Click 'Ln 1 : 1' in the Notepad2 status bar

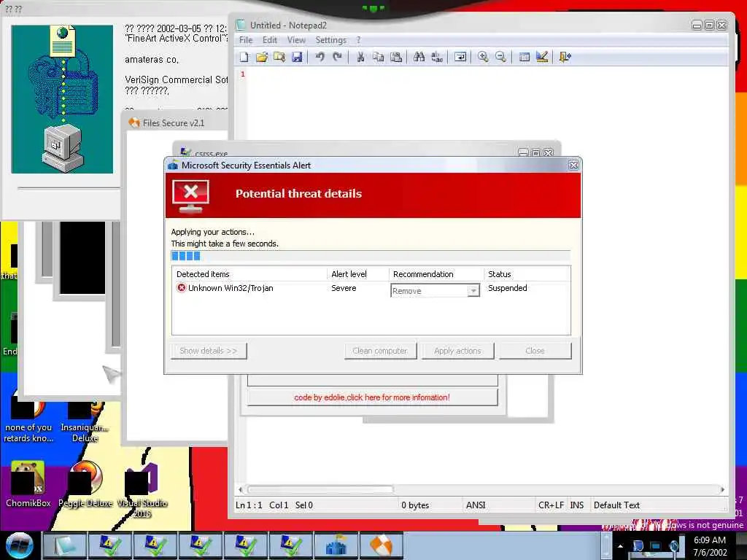point(249,505)
